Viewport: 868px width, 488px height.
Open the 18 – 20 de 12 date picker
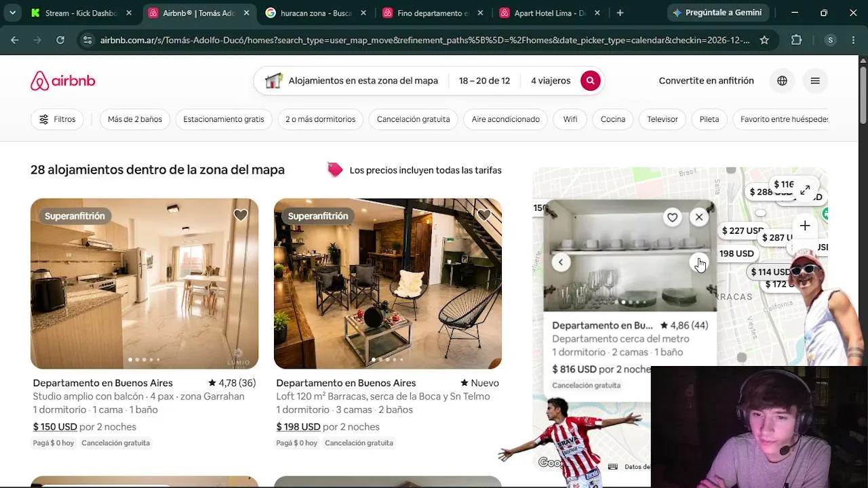point(484,81)
